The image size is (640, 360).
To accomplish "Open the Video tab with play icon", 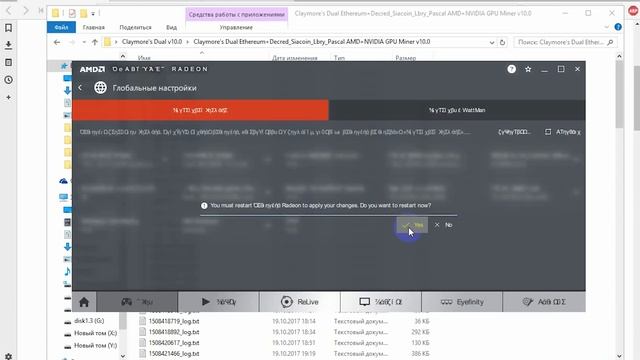I will pos(218,302).
